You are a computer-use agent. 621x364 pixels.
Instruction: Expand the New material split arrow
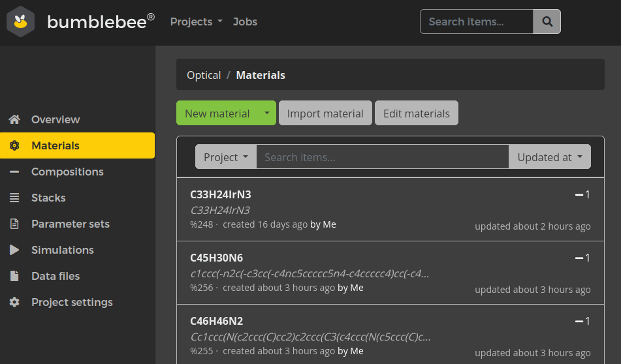(266, 113)
